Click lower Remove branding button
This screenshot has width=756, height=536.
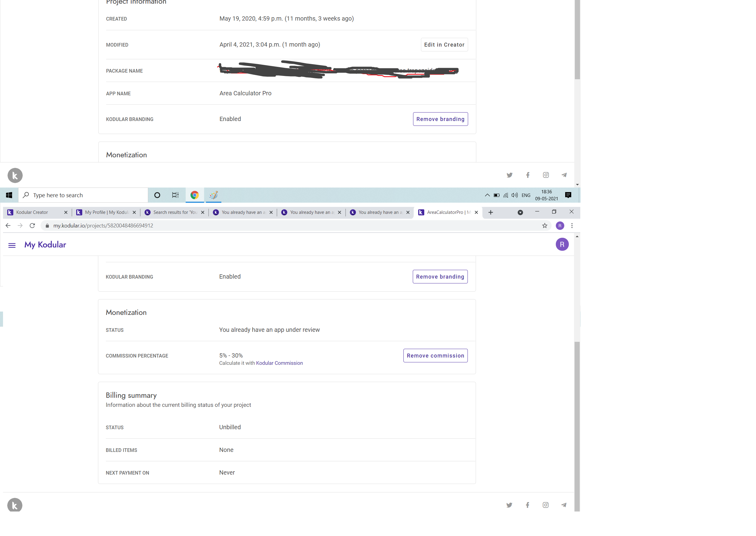point(440,277)
